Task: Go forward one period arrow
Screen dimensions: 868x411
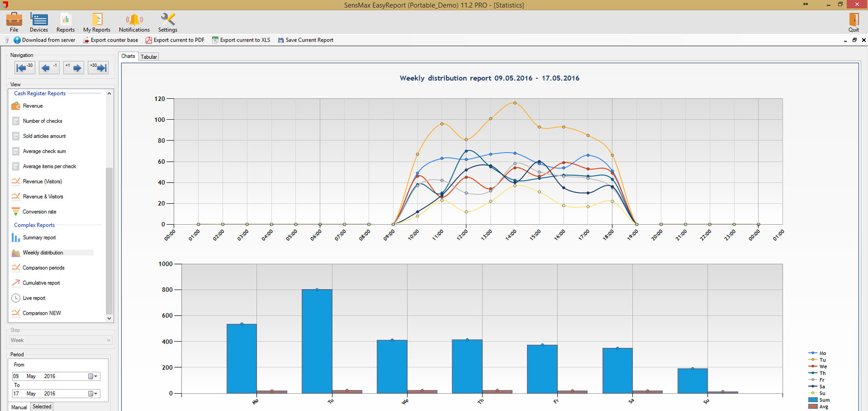Action: [x=74, y=68]
